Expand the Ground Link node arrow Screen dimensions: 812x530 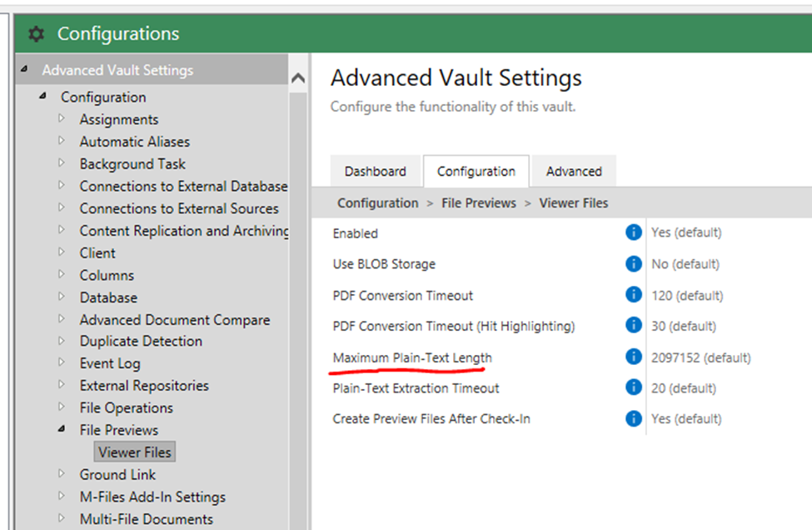(x=62, y=473)
